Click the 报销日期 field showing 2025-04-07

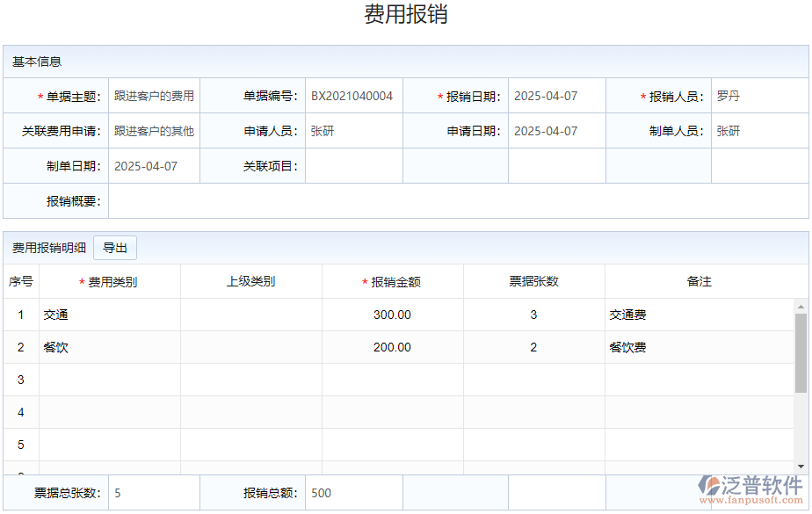(543, 96)
